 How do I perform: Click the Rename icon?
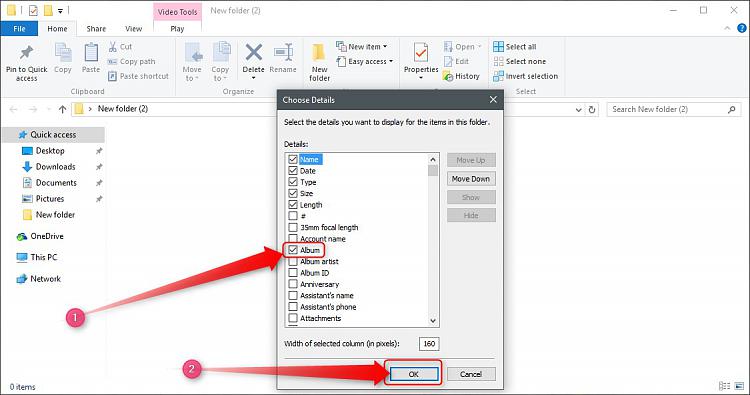pos(283,53)
